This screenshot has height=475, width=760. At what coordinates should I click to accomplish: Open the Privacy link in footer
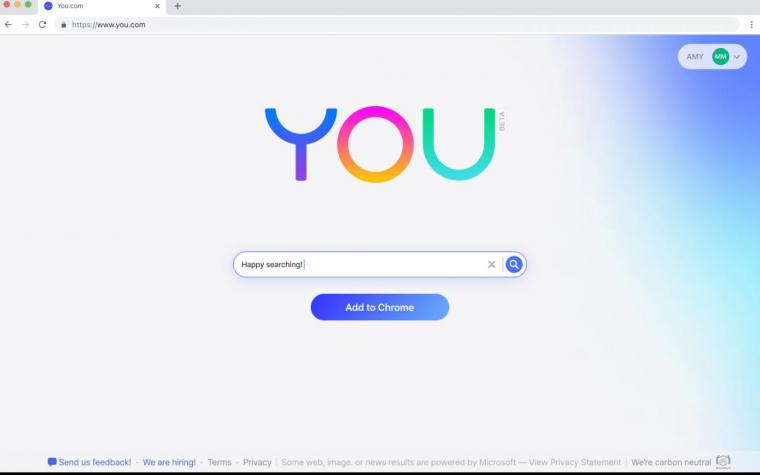[257, 462]
